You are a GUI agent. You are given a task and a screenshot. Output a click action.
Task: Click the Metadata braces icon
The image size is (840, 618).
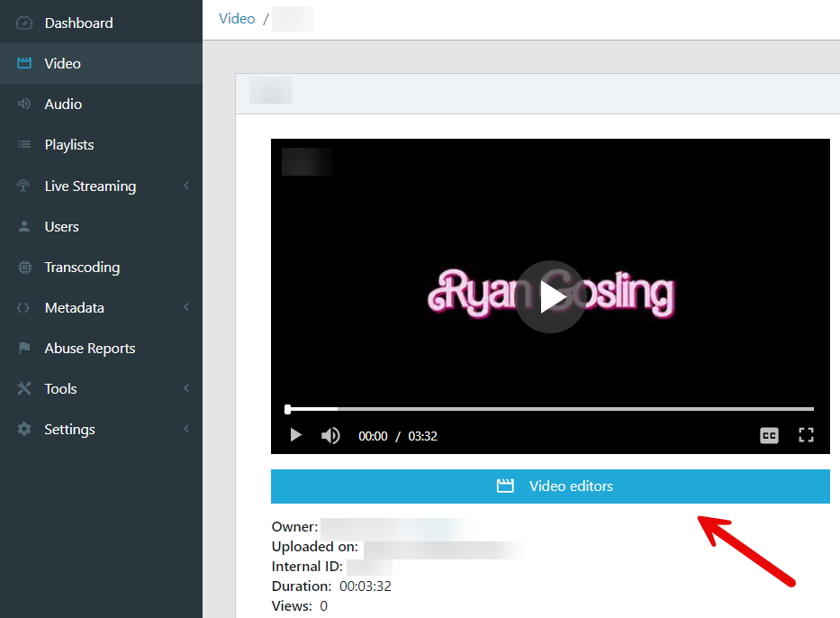click(x=23, y=308)
